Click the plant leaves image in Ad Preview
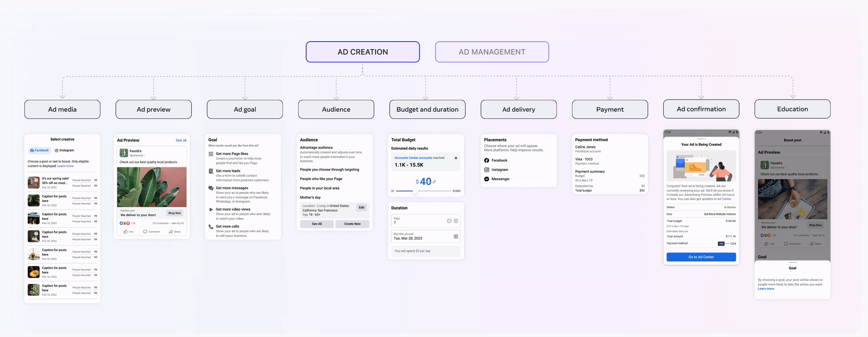 [x=152, y=187]
